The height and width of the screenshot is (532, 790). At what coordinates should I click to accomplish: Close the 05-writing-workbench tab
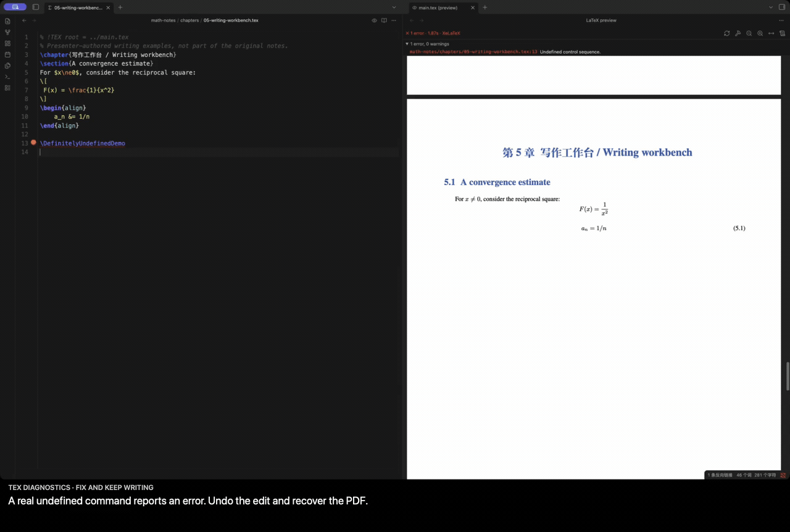107,7
